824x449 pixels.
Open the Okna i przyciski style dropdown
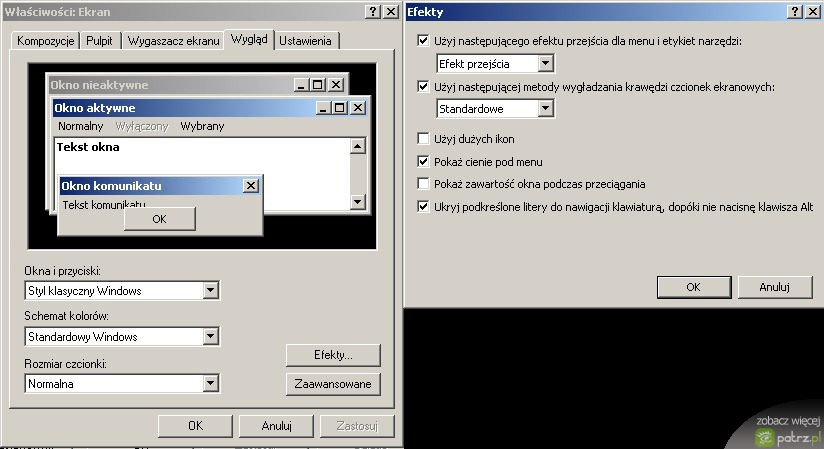coord(210,291)
